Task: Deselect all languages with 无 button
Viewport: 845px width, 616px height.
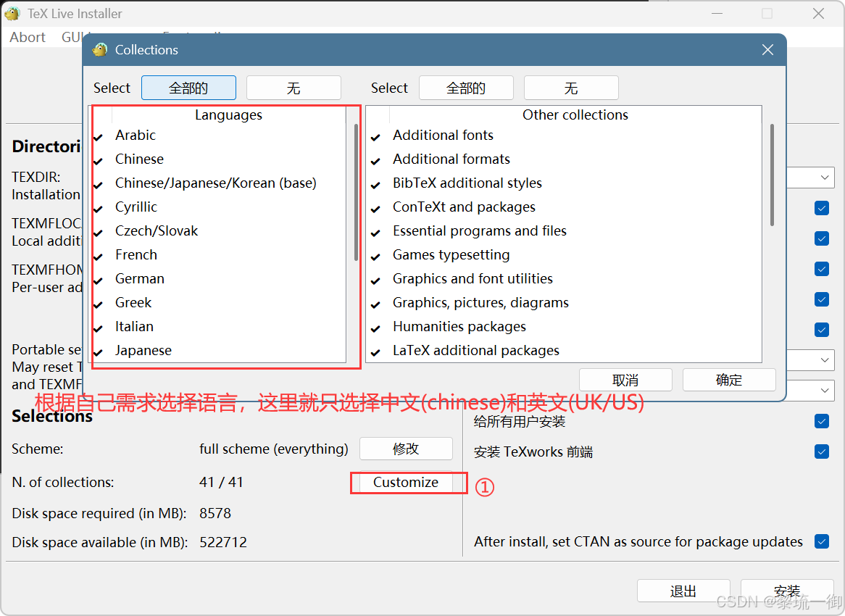Action: (x=294, y=88)
